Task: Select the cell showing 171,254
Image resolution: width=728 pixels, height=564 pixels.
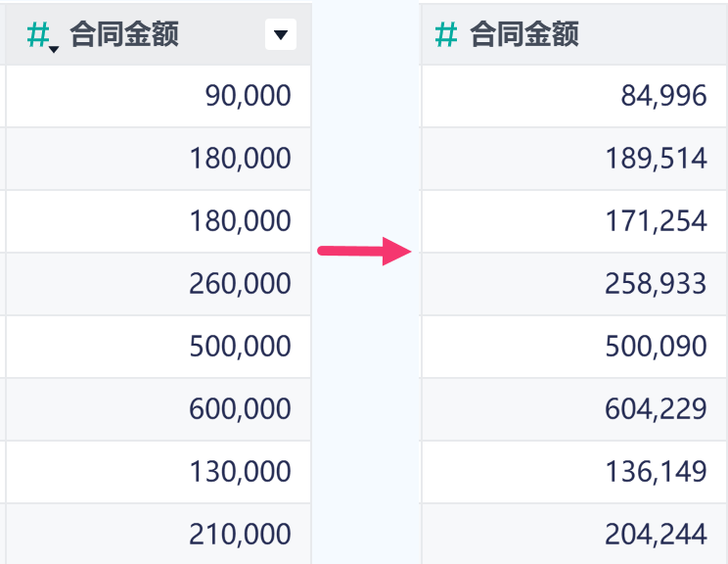Action: (574, 221)
